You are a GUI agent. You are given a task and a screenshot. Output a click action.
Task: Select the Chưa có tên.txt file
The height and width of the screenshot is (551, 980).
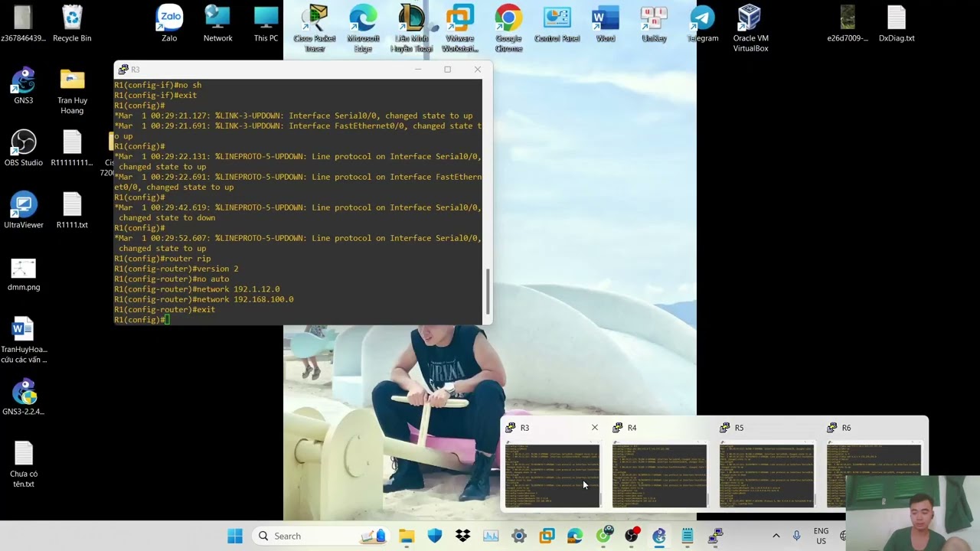click(23, 465)
